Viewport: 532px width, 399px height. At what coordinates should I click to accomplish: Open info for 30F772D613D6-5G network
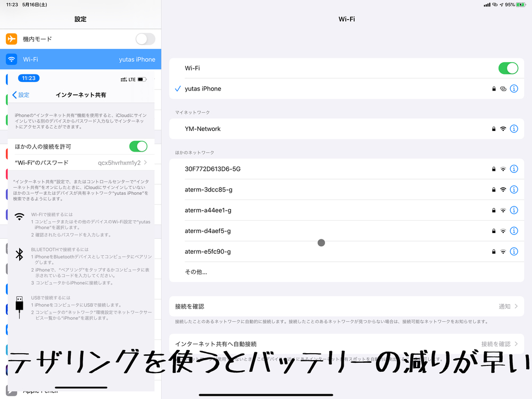coord(514,169)
